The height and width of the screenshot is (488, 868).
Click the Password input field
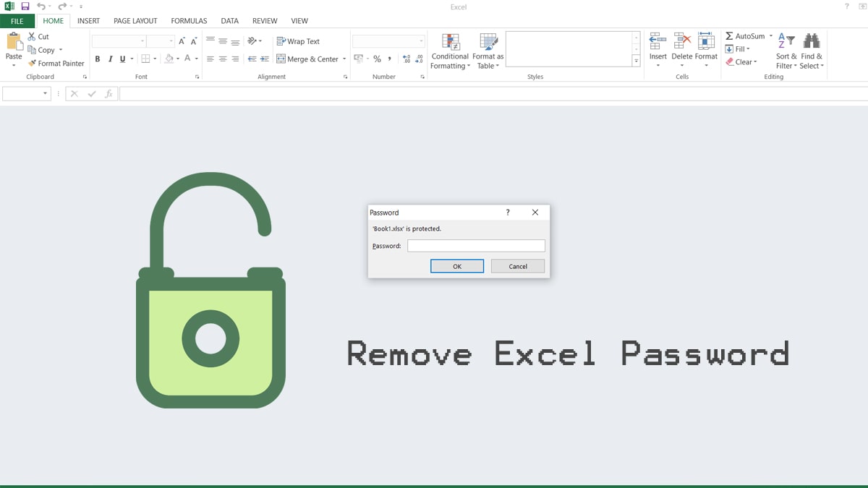[476, 246]
